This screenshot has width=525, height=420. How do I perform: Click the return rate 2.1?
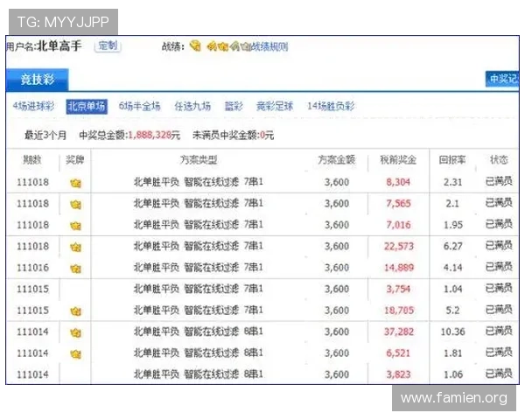(x=452, y=203)
